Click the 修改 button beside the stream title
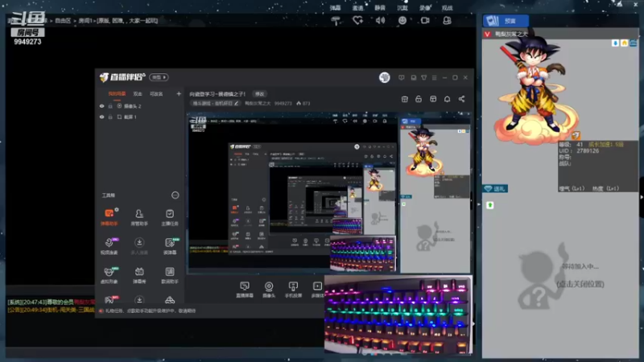Screen dimensions: 644x362 pyautogui.click(x=259, y=94)
